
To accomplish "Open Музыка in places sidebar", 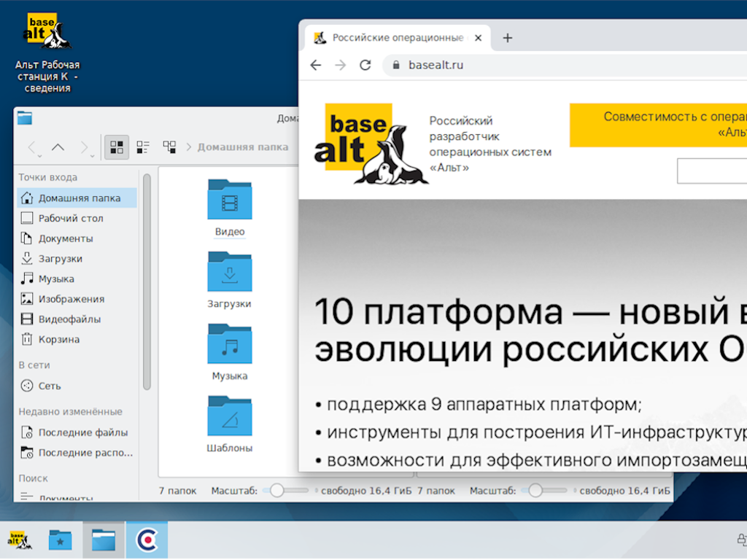I will [x=77, y=279].
